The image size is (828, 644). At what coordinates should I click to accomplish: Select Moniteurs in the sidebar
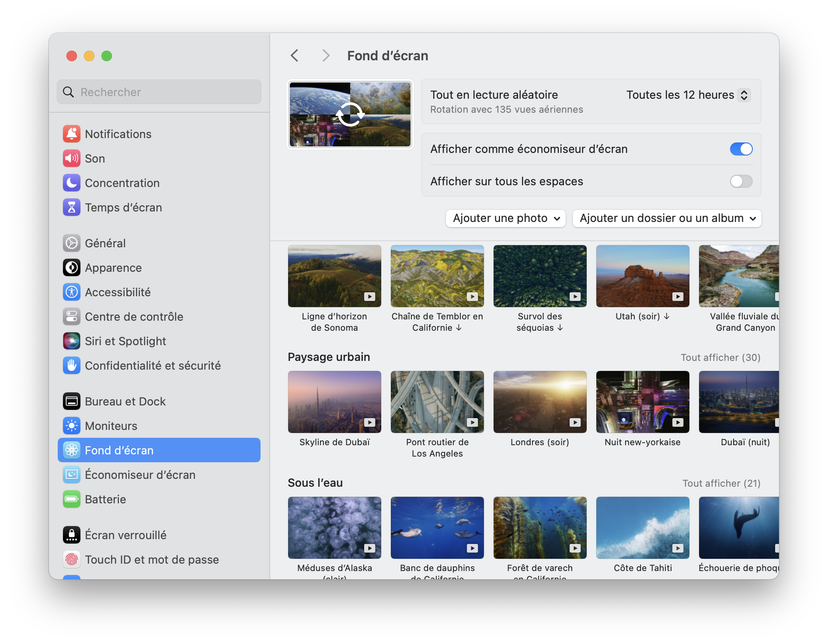159,426
